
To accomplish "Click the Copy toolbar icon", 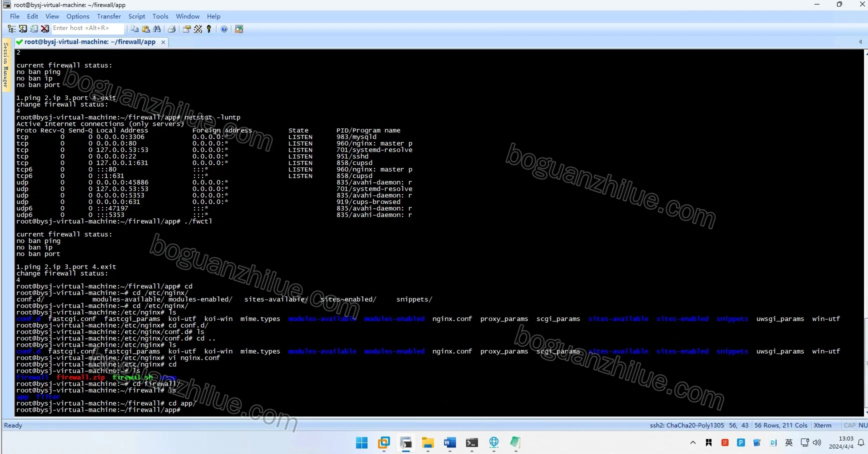I will (134, 29).
